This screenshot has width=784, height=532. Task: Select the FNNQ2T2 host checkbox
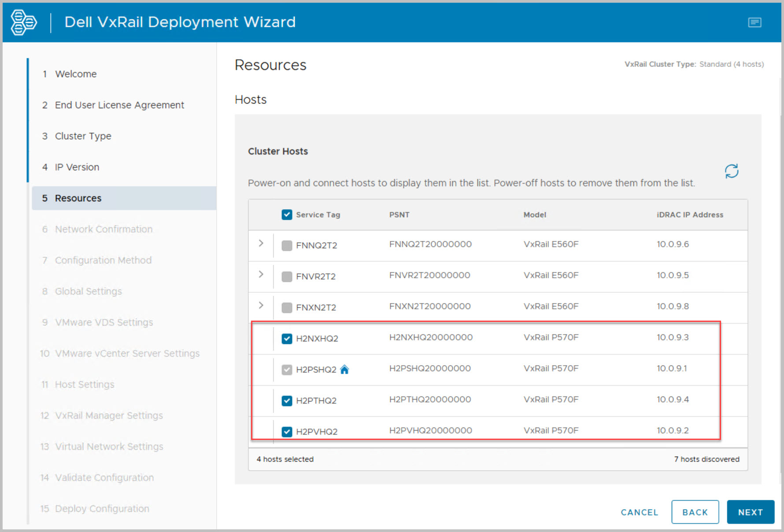pyautogui.click(x=287, y=246)
